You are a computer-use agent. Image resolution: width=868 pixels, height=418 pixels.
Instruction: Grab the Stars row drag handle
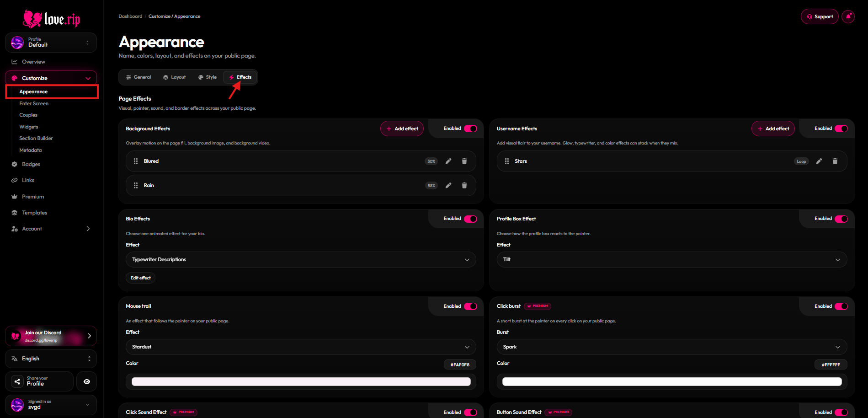coord(506,161)
